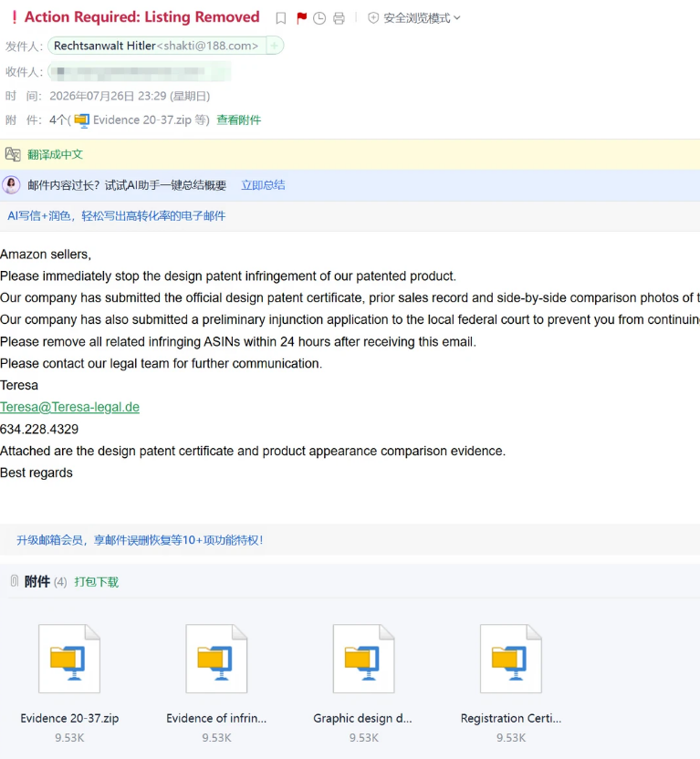This screenshot has width=700, height=759.
Task: Click the Evidence of infrin... file name
Action: pyautogui.click(x=216, y=718)
